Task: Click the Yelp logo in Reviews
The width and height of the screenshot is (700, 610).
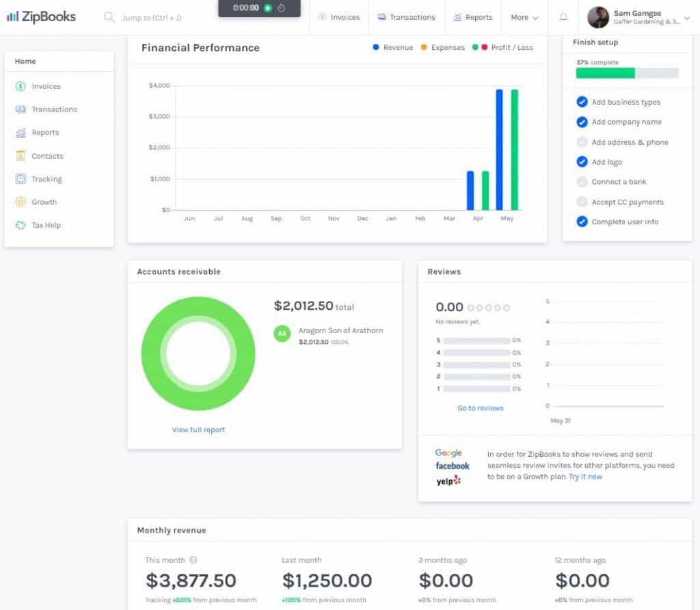Action: click(448, 481)
